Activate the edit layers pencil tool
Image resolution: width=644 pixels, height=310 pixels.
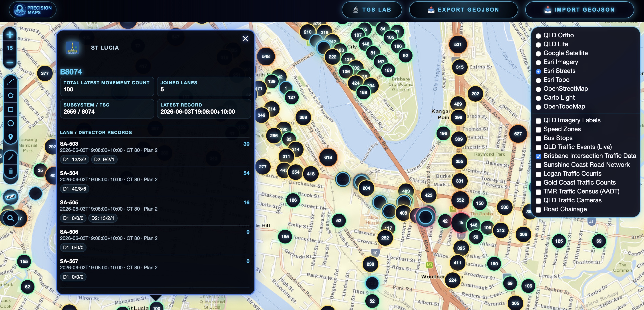coord(10,157)
